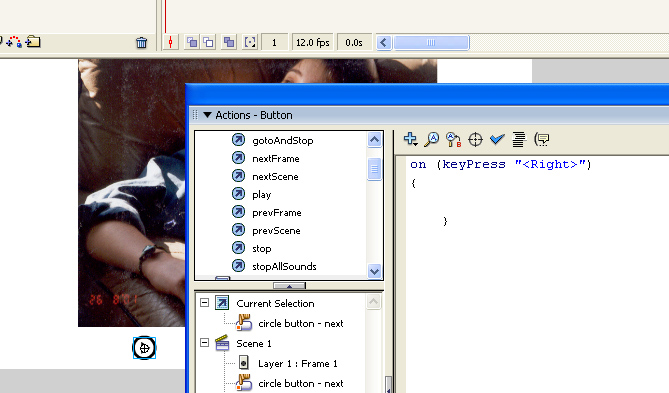Add a motion guide layer

coord(14,41)
